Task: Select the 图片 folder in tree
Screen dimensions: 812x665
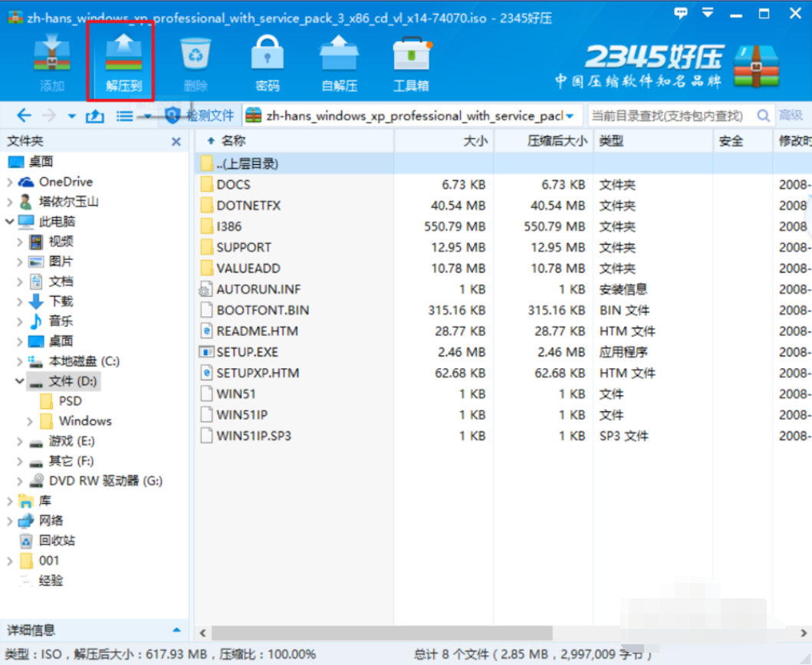Action: click(x=61, y=262)
